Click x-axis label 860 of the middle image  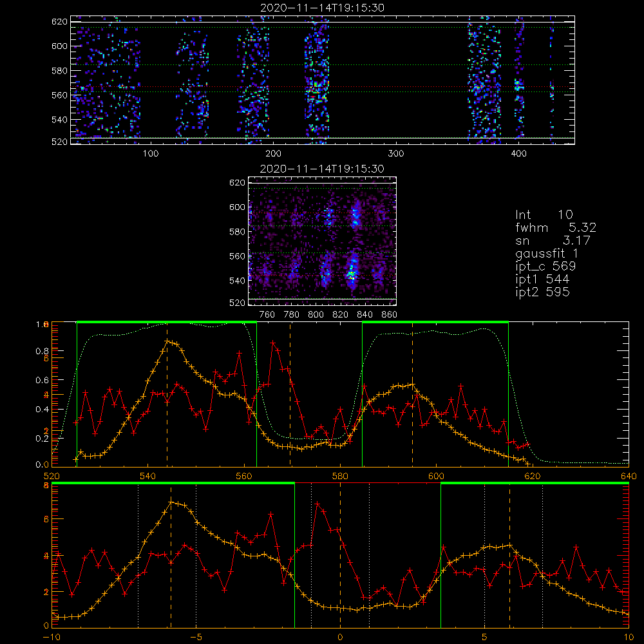pyautogui.click(x=390, y=315)
